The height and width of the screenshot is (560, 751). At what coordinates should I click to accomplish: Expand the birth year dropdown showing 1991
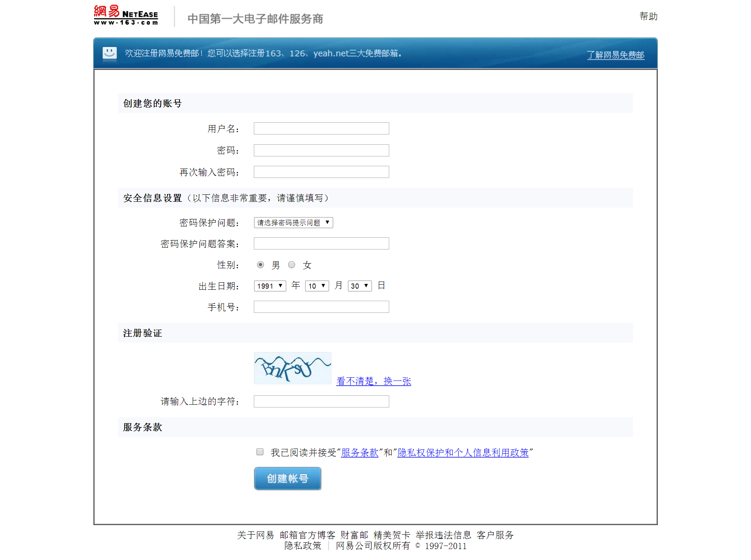pos(270,286)
